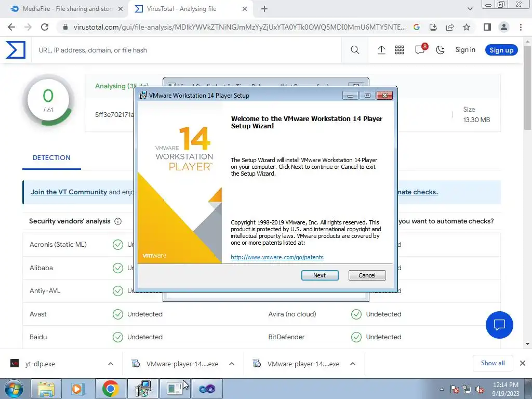532x399 pixels.
Task: Expand yt-dlp.exe download options chevron
Action: pyautogui.click(x=111, y=364)
